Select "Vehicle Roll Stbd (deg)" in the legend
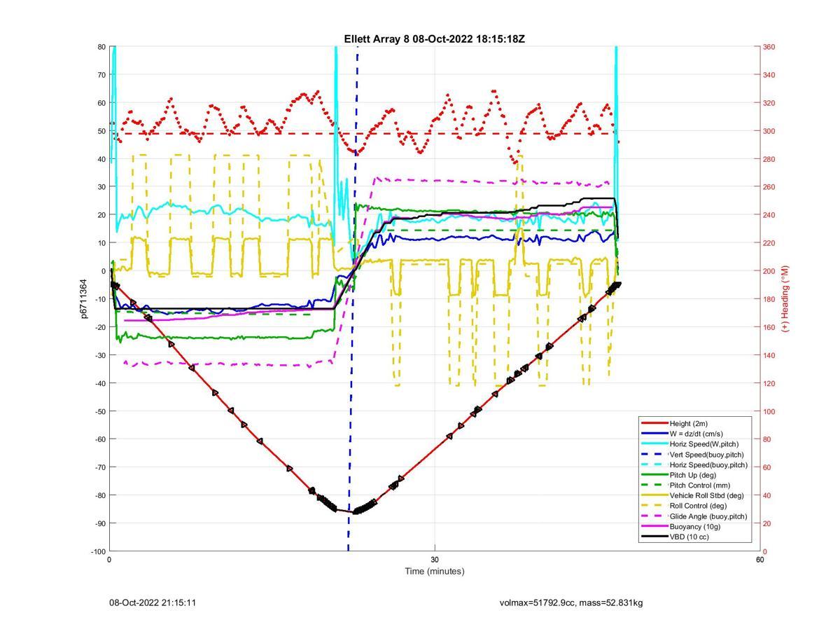The width and height of the screenshot is (840, 620). pyautogui.click(x=706, y=495)
